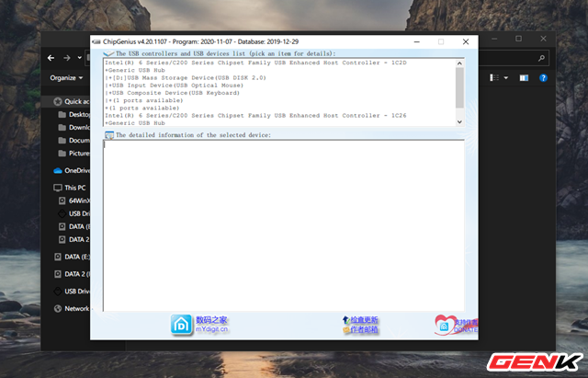This screenshot has height=378, width=588.
Task: Open Downloads folder in sidebar
Action: coord(74,128)
